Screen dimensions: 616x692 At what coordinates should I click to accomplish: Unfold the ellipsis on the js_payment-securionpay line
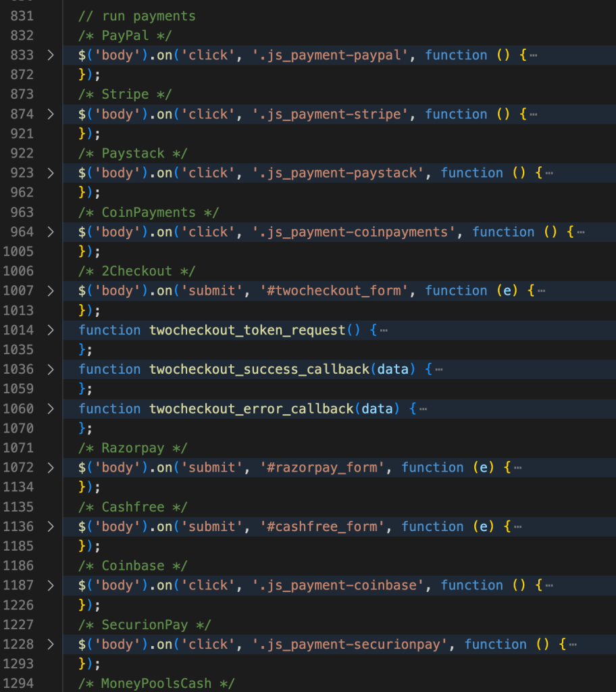pos(573,645)
